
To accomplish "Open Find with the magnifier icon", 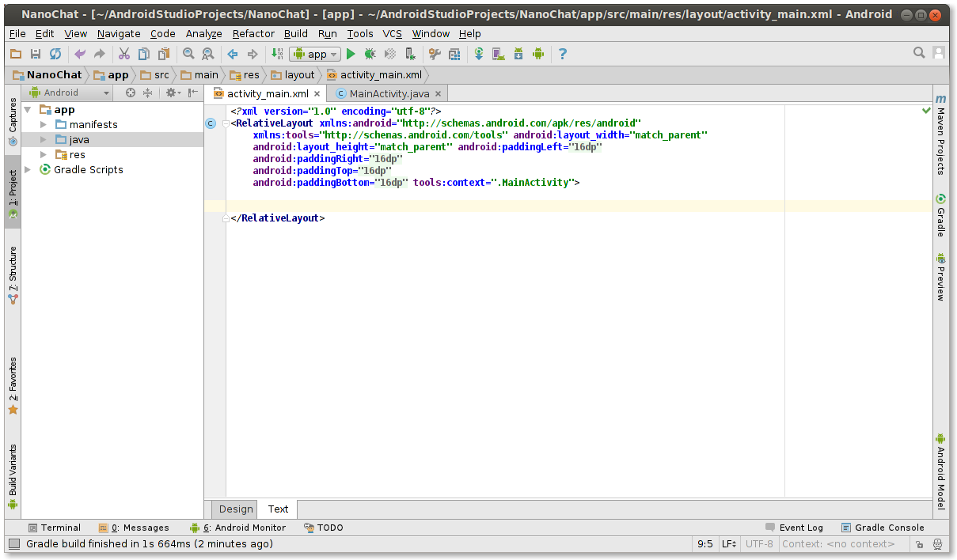I will 188,54.
